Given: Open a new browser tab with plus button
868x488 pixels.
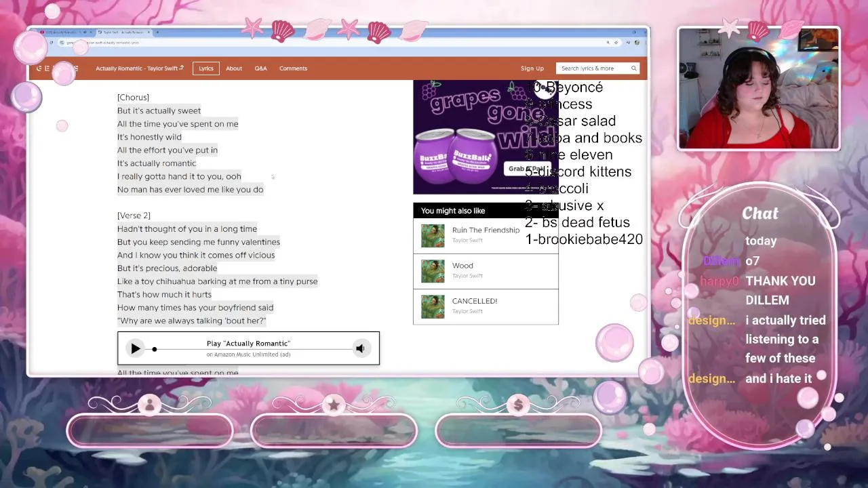Looking at the screenshot, I should pos(157,32).
